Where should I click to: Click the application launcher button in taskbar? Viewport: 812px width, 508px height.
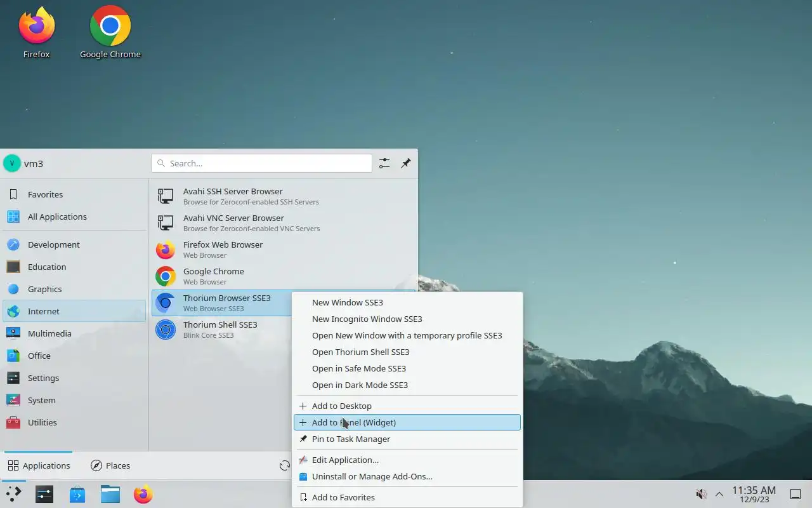13,494
